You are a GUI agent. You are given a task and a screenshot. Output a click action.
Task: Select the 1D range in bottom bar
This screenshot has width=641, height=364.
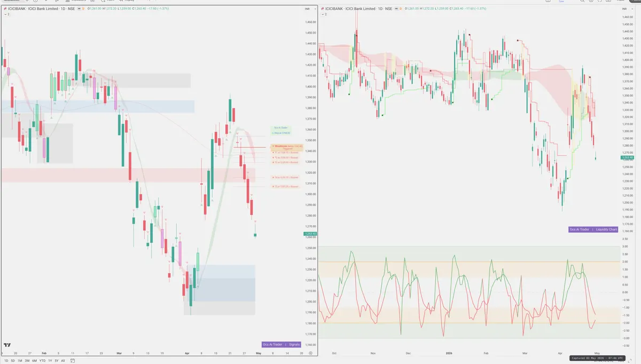6,361
